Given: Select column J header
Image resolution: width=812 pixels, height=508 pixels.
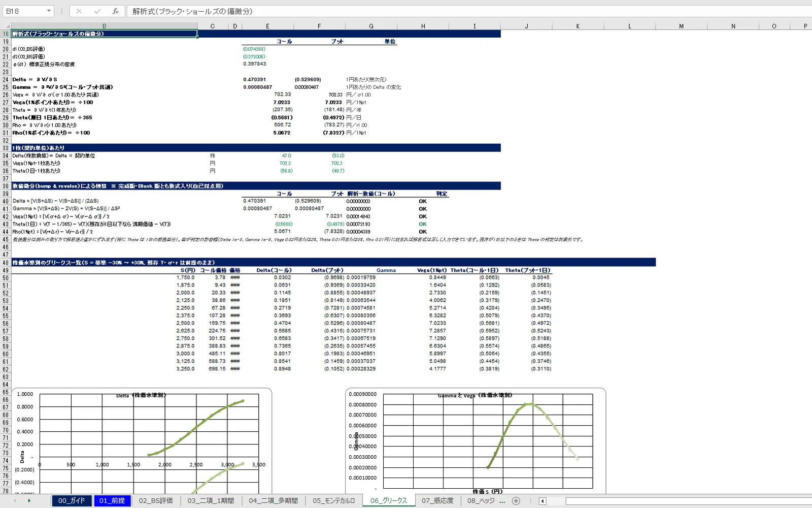Looking at the screenshot, I should click(x=526, y=26).
